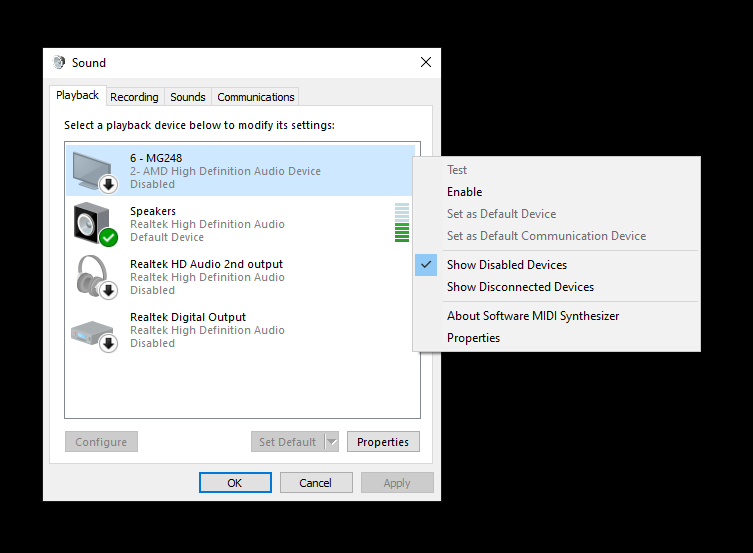This screenshot has height=553, width=753.
Task: Switch to the Sounds tab
Action: point(188,97)
